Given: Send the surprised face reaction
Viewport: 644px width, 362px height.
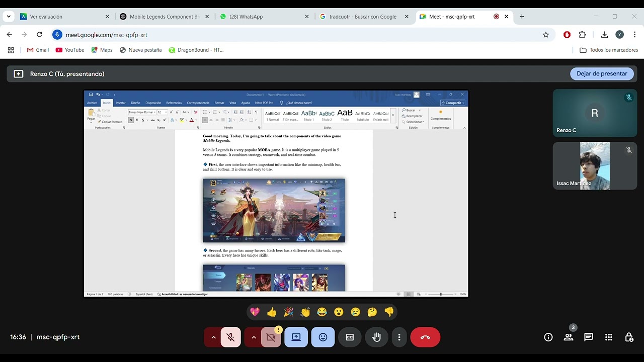Looking at the screenshot, I should (339, 312).
